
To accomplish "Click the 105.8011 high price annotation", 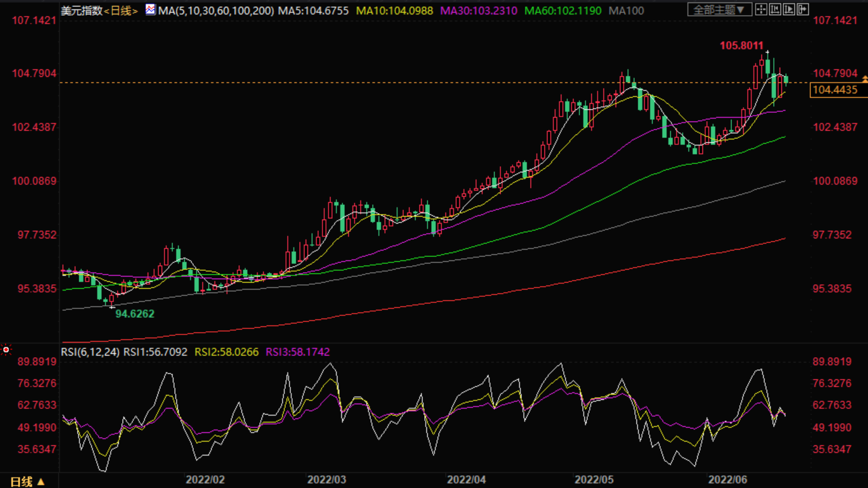I will (x=741, y=46).
